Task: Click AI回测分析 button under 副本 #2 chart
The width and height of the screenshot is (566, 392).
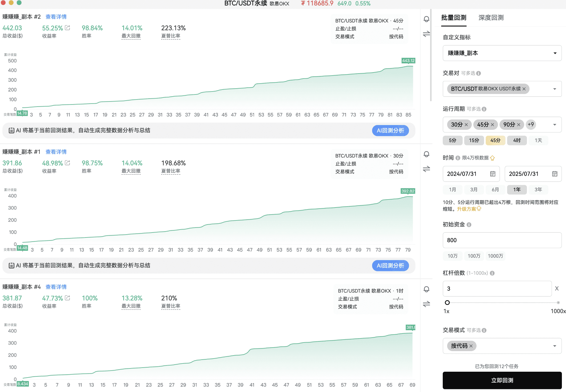Action: (390, 130)
